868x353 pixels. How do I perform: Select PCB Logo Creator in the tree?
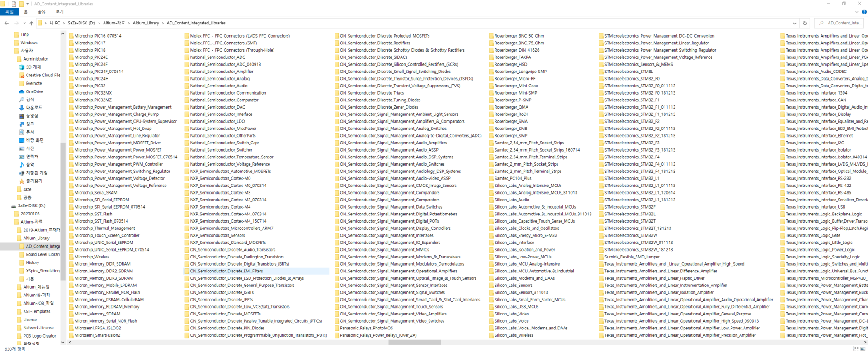(x=36, y=336)
